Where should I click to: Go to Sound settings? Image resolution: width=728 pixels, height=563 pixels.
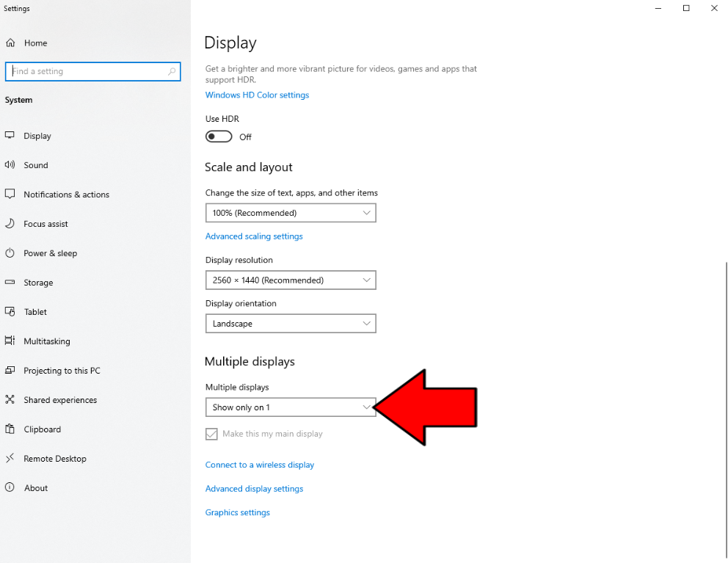pos(36,165)
